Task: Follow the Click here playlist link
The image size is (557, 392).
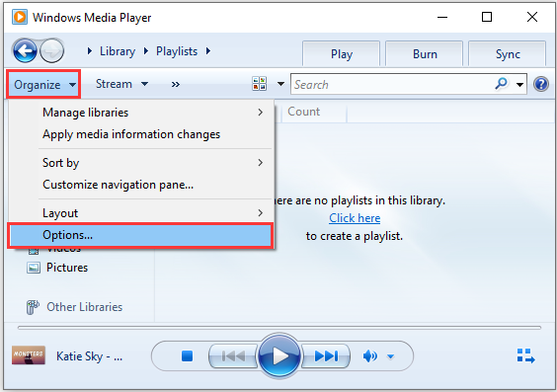Action: 355,218
